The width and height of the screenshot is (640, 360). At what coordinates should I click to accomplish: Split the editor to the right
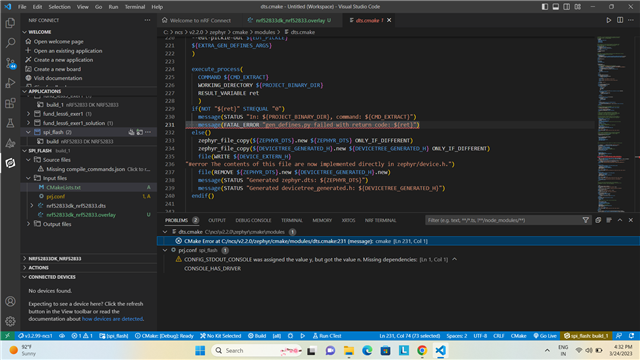click(620, 20)
